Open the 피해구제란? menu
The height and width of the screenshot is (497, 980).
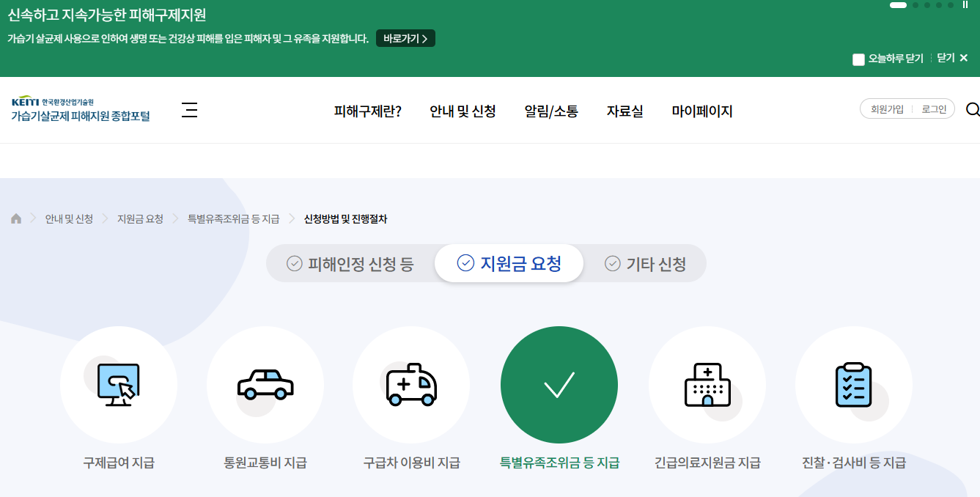click(x=368, y=111)
